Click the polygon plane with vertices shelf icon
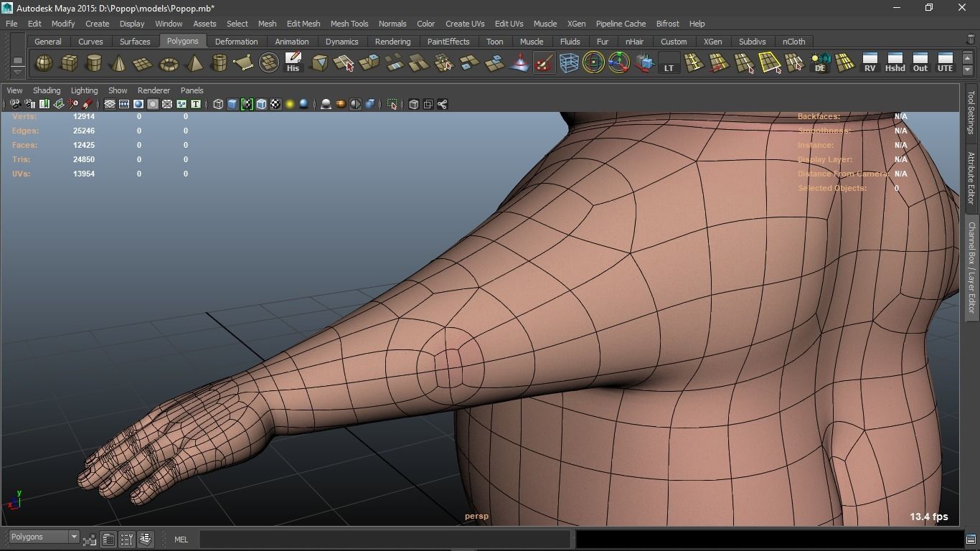The width and height of the screenshot is (980, 551). 243,63
